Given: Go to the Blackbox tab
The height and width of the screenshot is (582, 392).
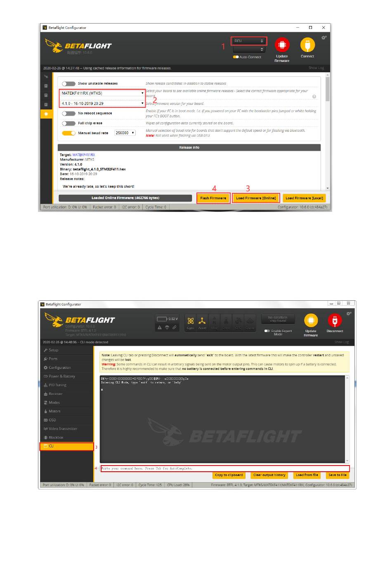Looking at the screenshot, I should (x=67, y=437).
